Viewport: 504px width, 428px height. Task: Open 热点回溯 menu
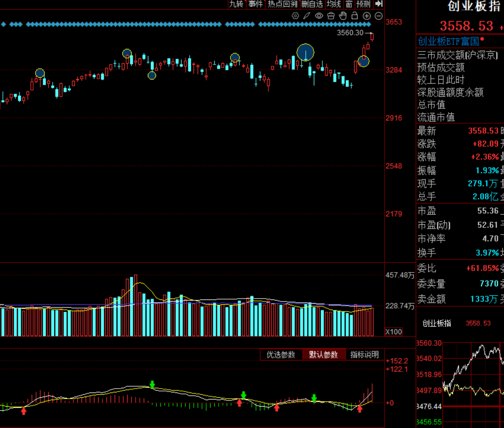tap(283, 4)
